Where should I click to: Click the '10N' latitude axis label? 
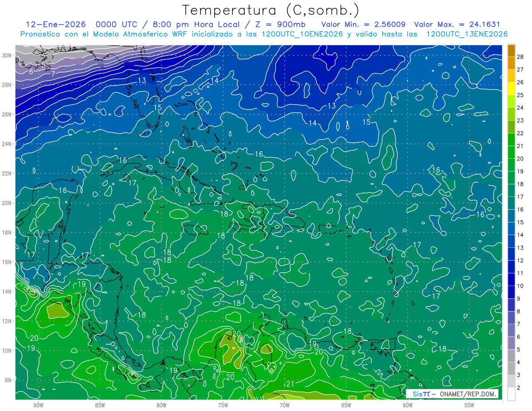pos(7,351)
